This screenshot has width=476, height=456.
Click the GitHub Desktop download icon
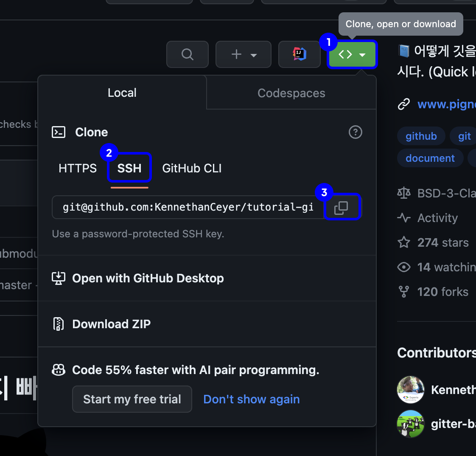[58, 278]
